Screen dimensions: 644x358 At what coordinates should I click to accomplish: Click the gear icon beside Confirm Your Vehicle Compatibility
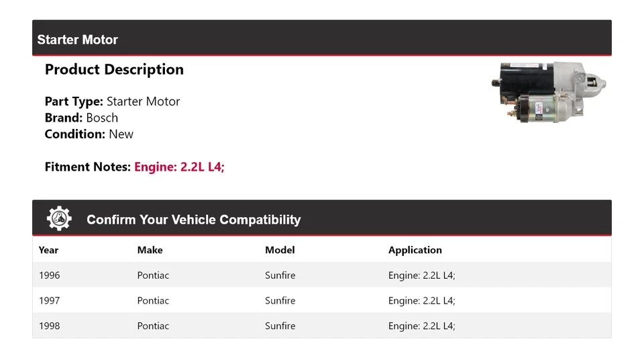coord(59,219)
